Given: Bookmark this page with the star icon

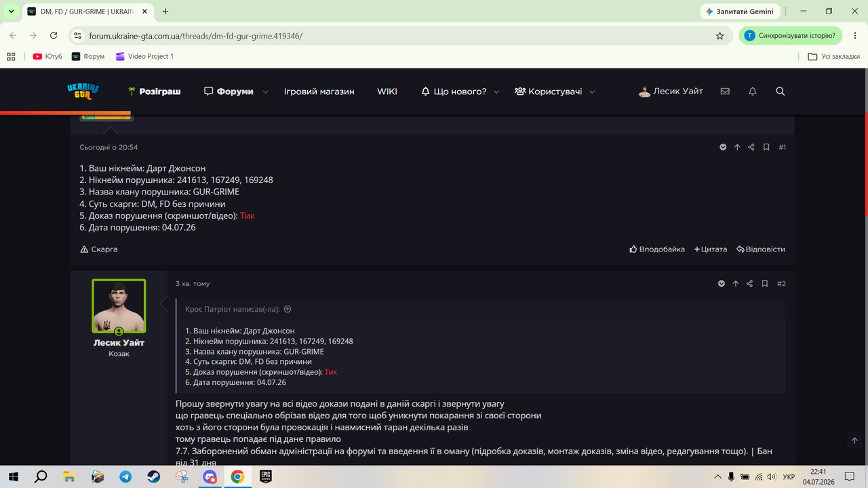Looking at the screenshot, I should pos(720,35).
